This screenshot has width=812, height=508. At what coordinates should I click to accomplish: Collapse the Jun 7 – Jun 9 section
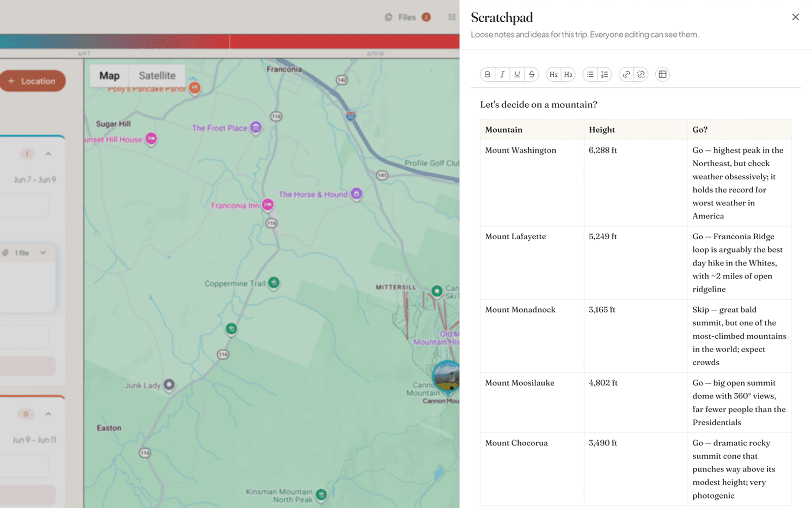48,154
